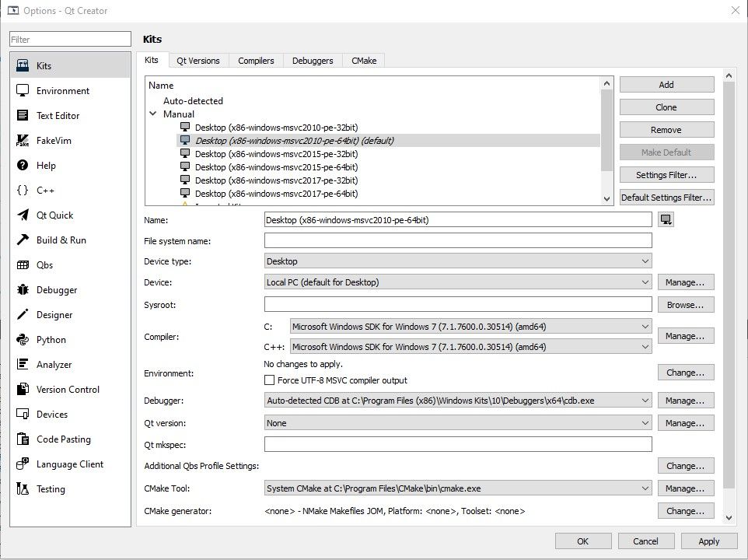Collapse the Manual kits group
Viewport: 748px width, 560px height.
(x=152, y=114)
